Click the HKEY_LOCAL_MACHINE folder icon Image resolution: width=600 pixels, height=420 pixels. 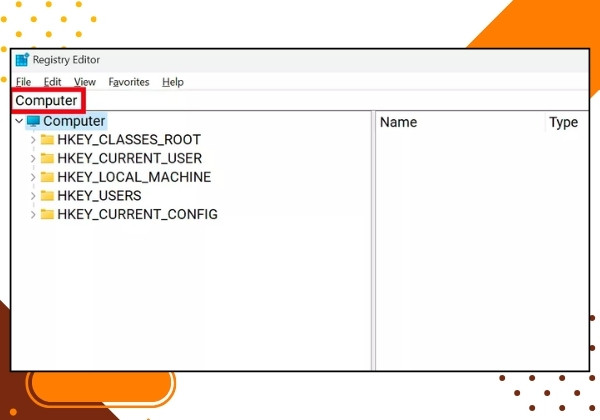[47, 177]
